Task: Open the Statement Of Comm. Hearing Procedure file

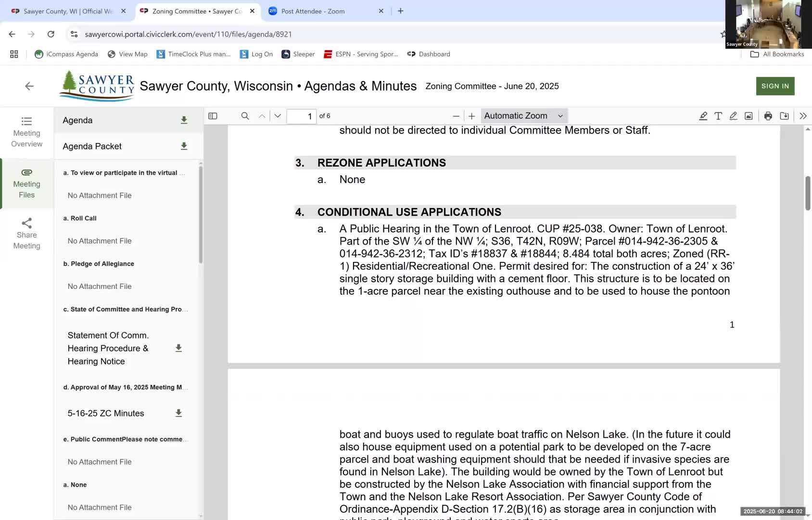Action: pos(108,348)
